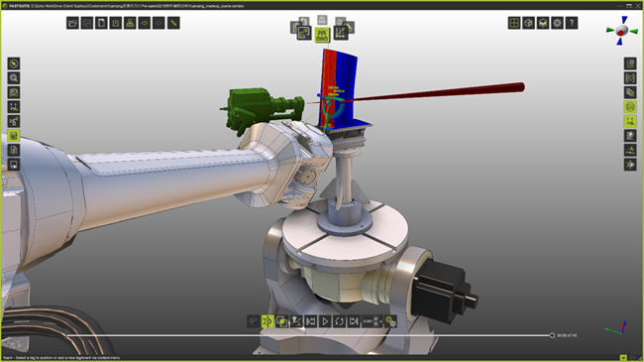This screenshot has height=362, width=644.
Task: Open settings gear in top-right toolbar
Action: (557, 23)
